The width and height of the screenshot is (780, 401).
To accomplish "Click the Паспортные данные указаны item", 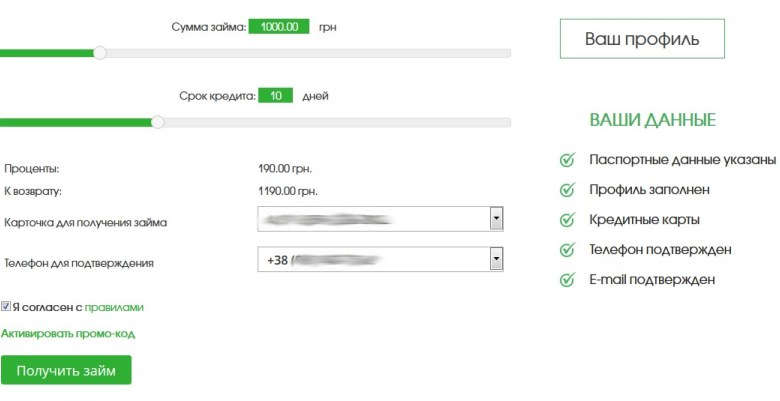I will click(x=682, y=159).
